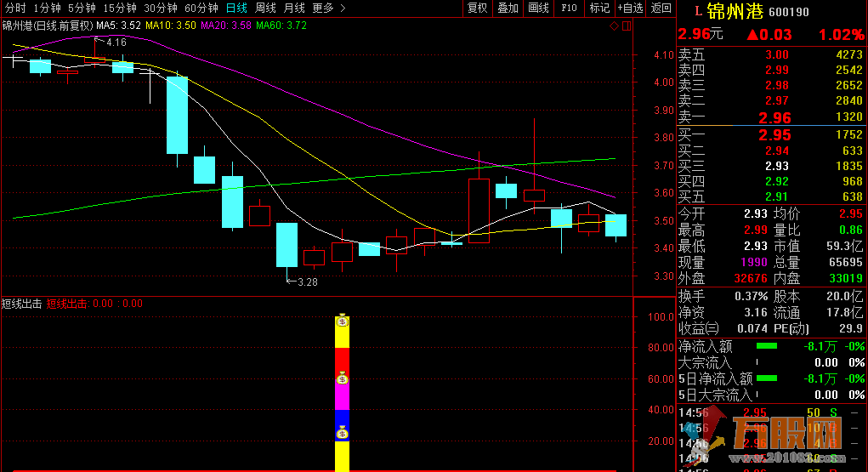Image resolution: width=868 pixels, height=472 pixels.
Task: Click the 今开 value 2.93
Action: pyautogui.click(x=756, y=213)
